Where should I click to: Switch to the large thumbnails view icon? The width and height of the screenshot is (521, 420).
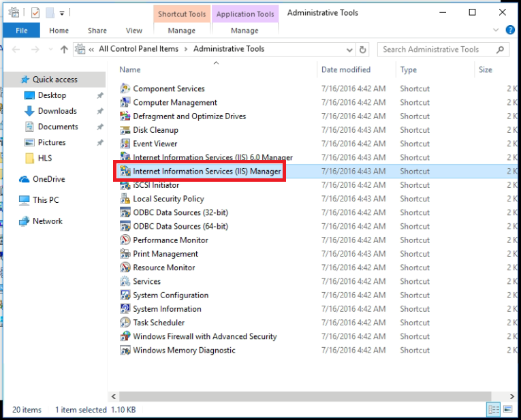pyautogui.click(x=507, y=409)
